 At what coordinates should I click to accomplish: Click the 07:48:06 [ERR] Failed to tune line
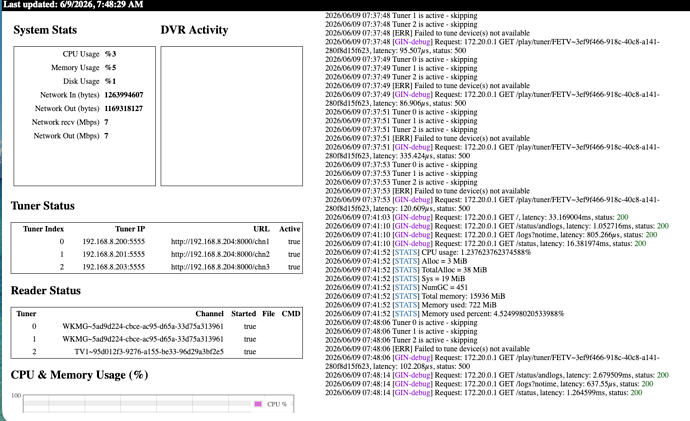428,348
